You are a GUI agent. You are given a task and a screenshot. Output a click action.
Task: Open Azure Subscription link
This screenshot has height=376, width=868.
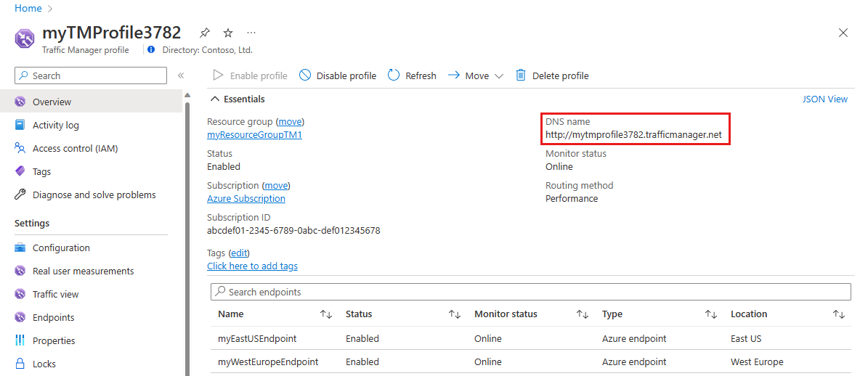coord(246,198)
